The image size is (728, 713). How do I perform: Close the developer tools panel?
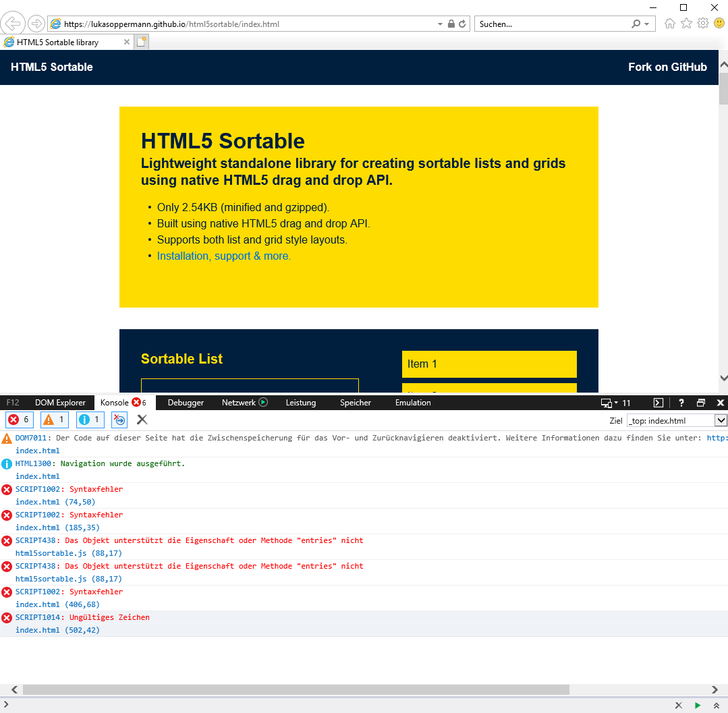(720, 403)
